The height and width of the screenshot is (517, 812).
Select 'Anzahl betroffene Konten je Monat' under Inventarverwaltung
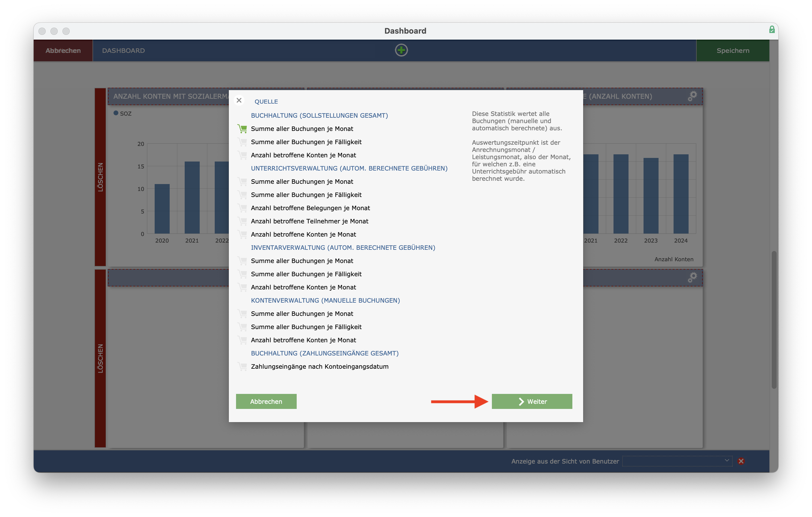[303, 287]
